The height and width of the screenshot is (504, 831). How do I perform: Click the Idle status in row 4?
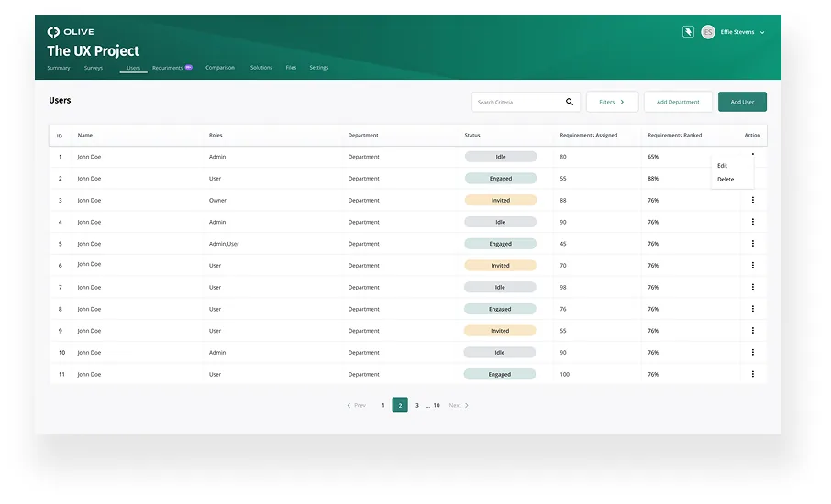tap(500, 222)
